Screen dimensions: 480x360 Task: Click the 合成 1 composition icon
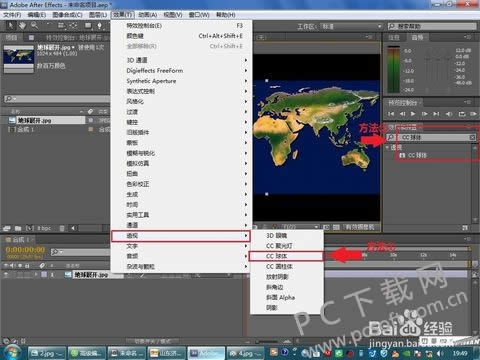click(x=12, y=129)
